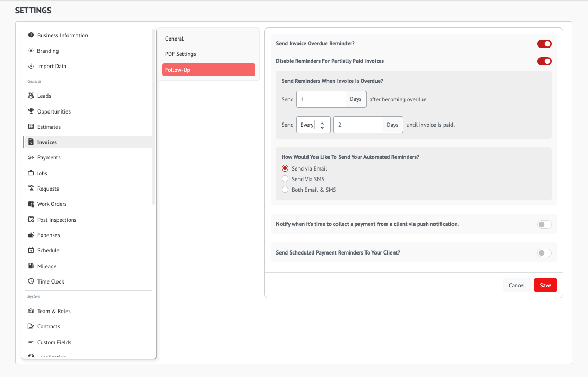
Task: Click days-after-overdue input field
Action: (x=321, y=99)
